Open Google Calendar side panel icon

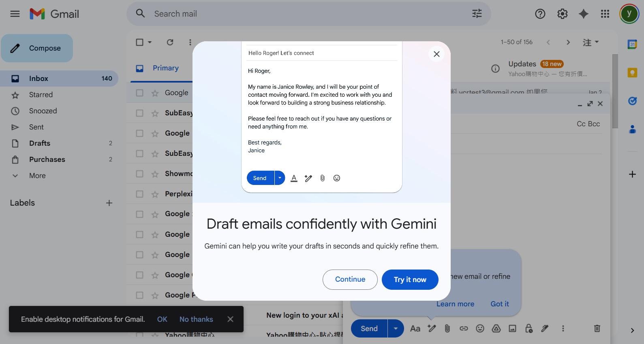632,44
